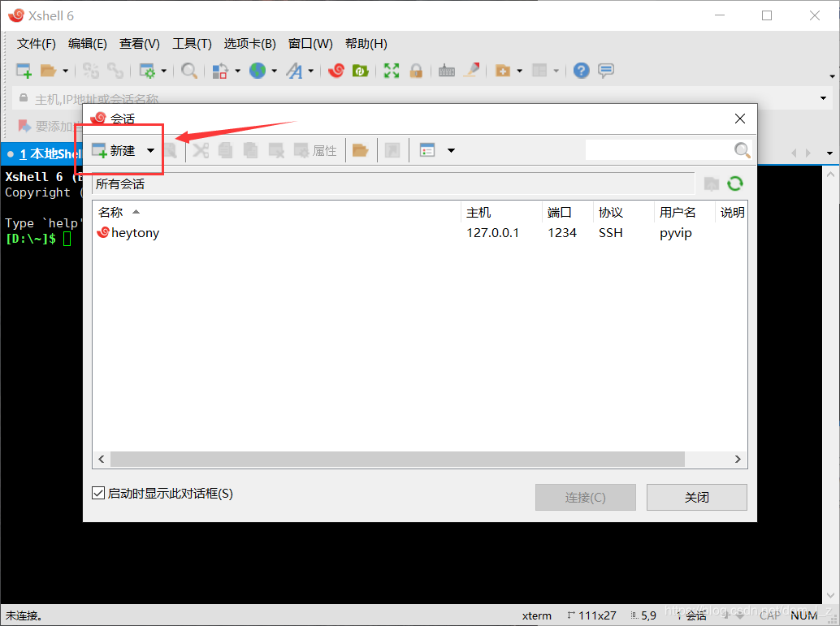Viewport: 840px width, 626px height.
Task: Click the font letter A icon
Action: pyautogui.click(x=294, y=71)
